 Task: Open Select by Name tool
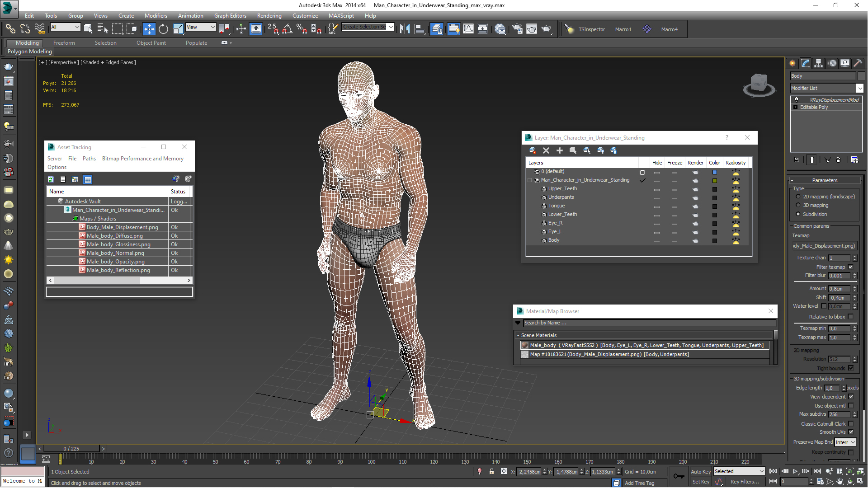point(103,29)
